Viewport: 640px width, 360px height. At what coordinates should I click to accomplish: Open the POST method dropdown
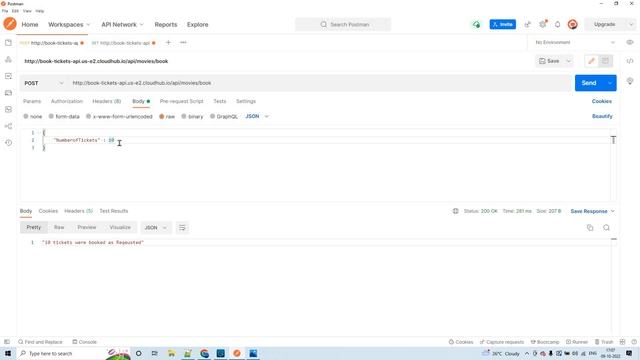(44, 83)
